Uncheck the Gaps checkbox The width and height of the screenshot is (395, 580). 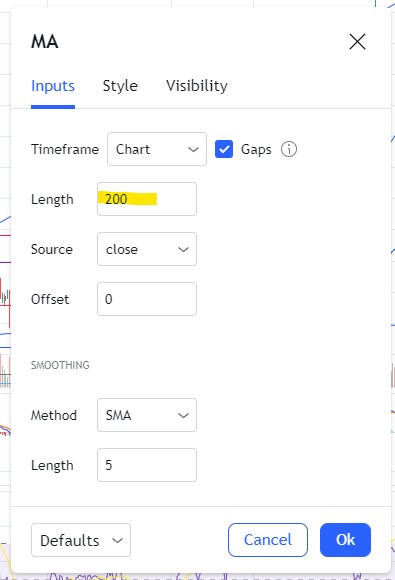click(224, 149)
